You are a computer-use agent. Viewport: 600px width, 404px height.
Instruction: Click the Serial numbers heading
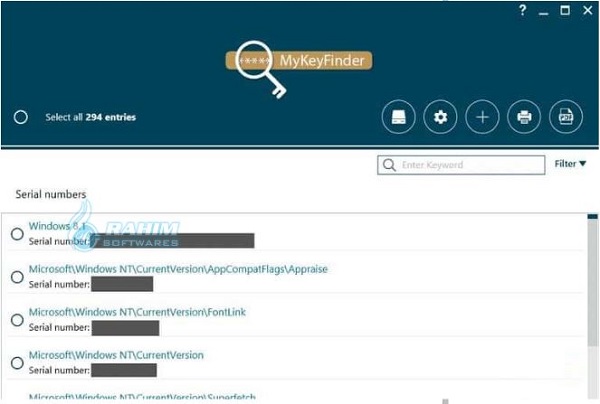(x=51, y=194)
